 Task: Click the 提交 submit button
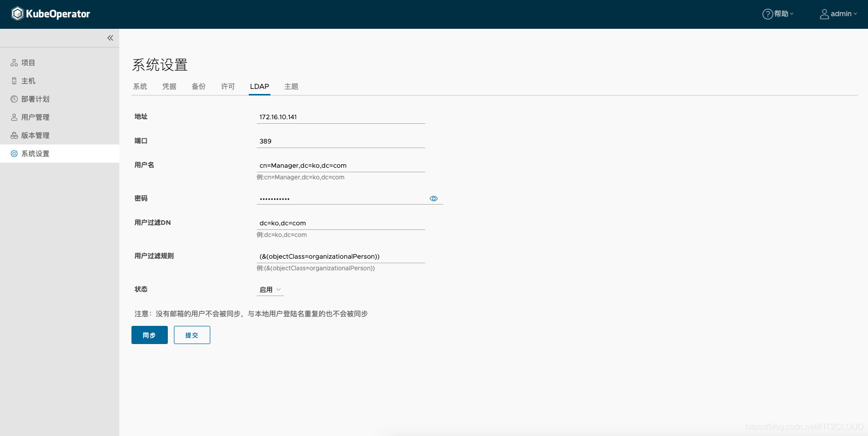pos(192,335)
